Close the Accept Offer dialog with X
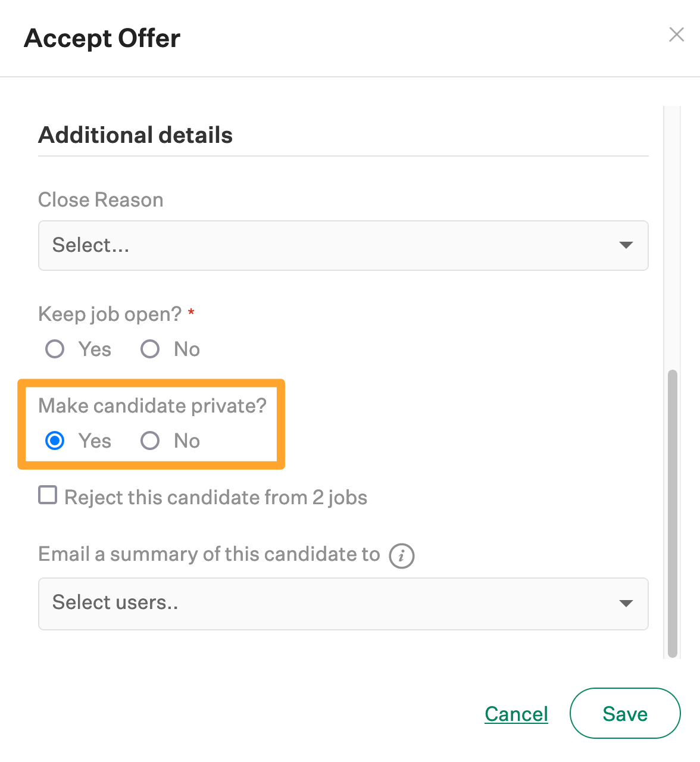The height and width of the screenshot is (762, 700). tap(676, 35)
